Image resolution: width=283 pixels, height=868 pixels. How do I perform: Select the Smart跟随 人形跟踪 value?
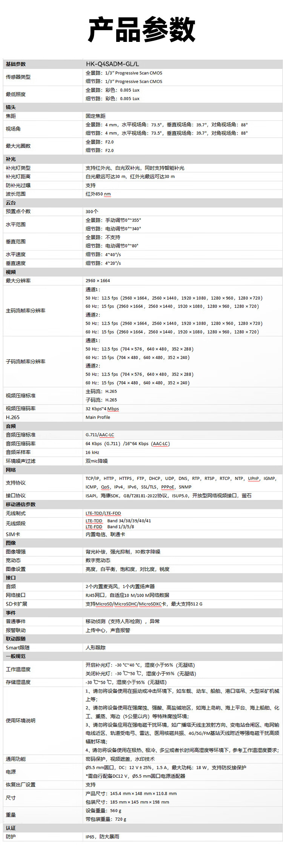tap(95, 648)
